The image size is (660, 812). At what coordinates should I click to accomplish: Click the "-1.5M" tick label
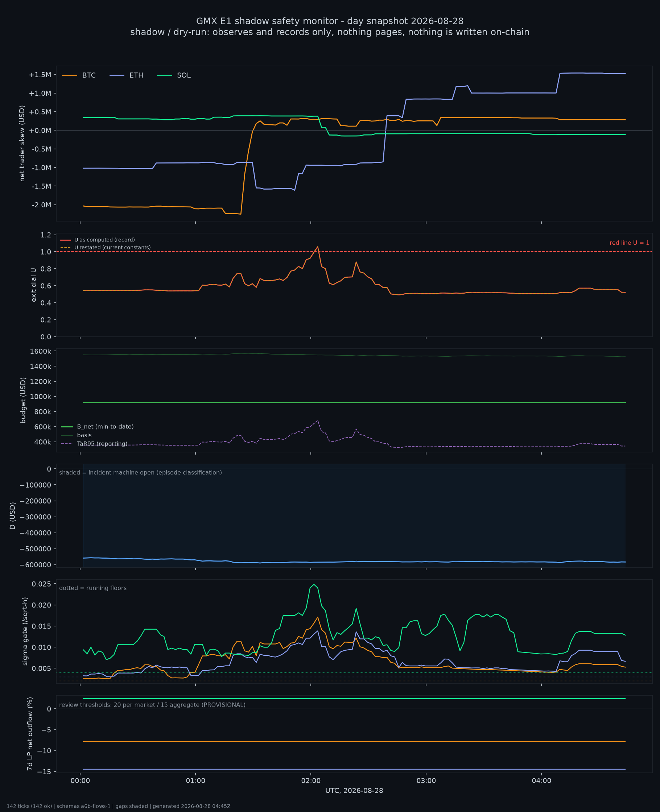click(41, 187)
